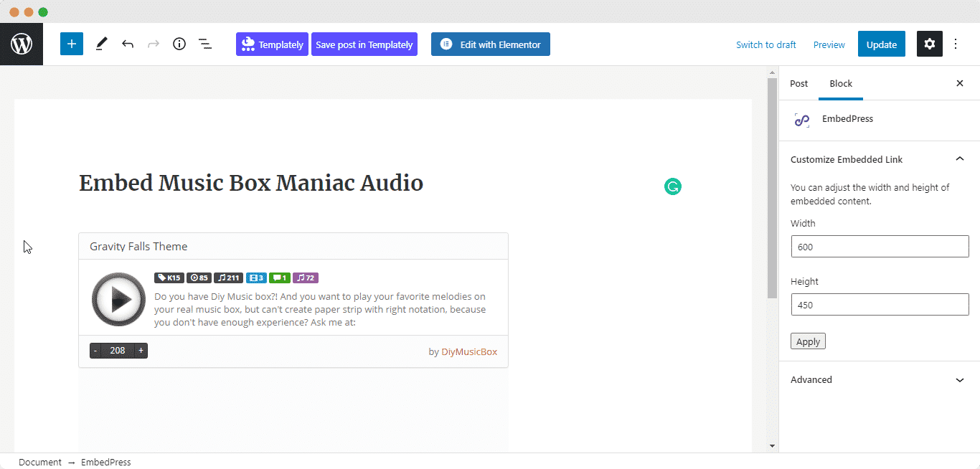Click the Undo arrow icon
This screenshot has width=980, height=469.
tap(128, 44)
